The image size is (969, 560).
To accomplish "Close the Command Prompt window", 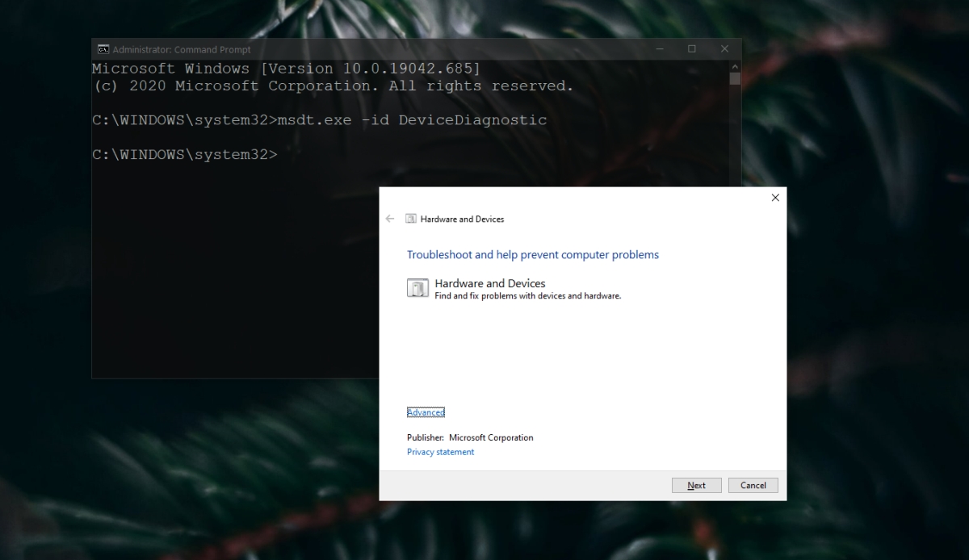I will 724,49.
